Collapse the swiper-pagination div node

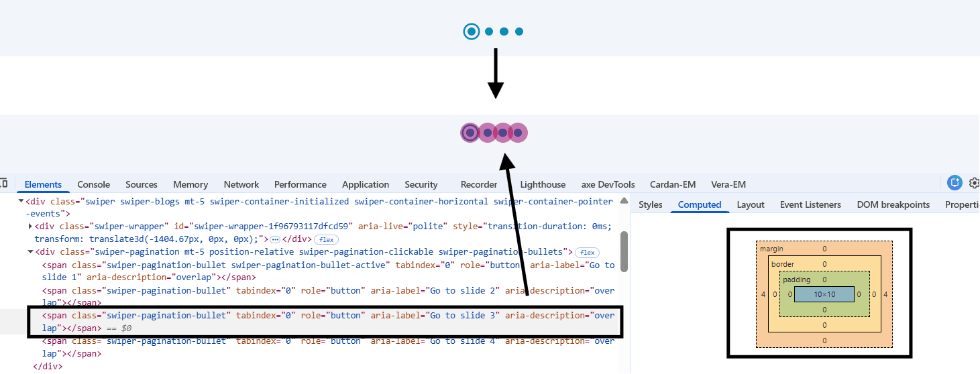pyautogui.click(x=31, y=252)
